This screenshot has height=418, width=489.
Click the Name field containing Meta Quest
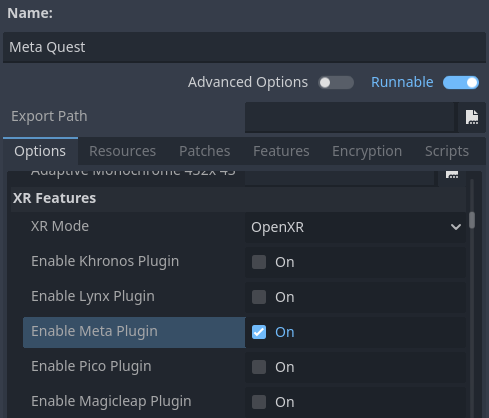(244, 47)
